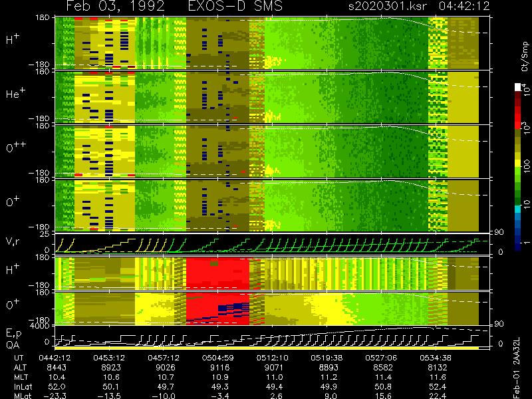
Task: Click altitude value '9116'
Action: [220, 368]
